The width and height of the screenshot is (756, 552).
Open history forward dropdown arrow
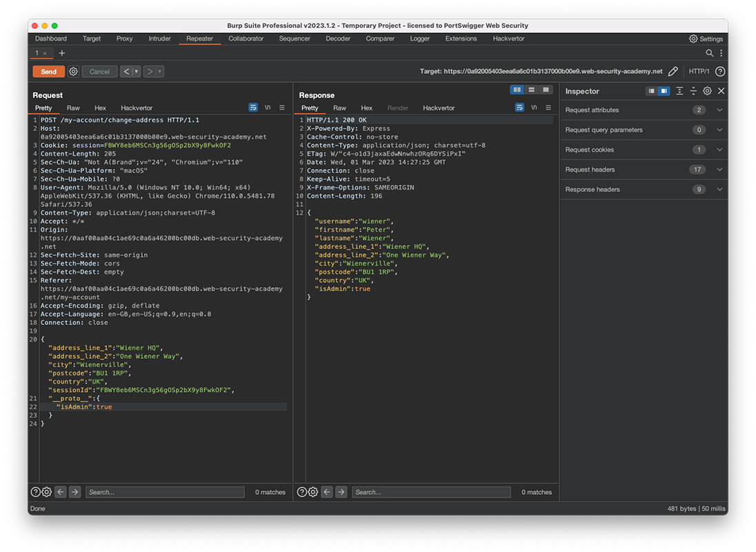click(x=159, y=71)
